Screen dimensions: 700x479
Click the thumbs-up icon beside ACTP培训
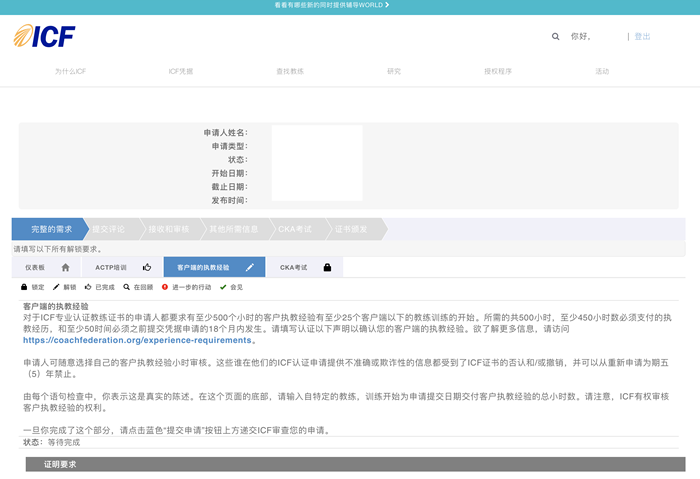click(x=146, y=268)
